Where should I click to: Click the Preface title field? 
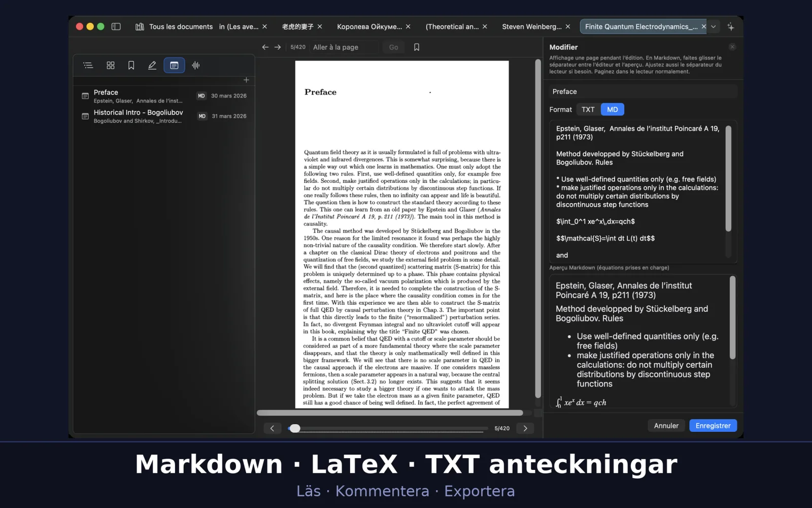(644, 91)
